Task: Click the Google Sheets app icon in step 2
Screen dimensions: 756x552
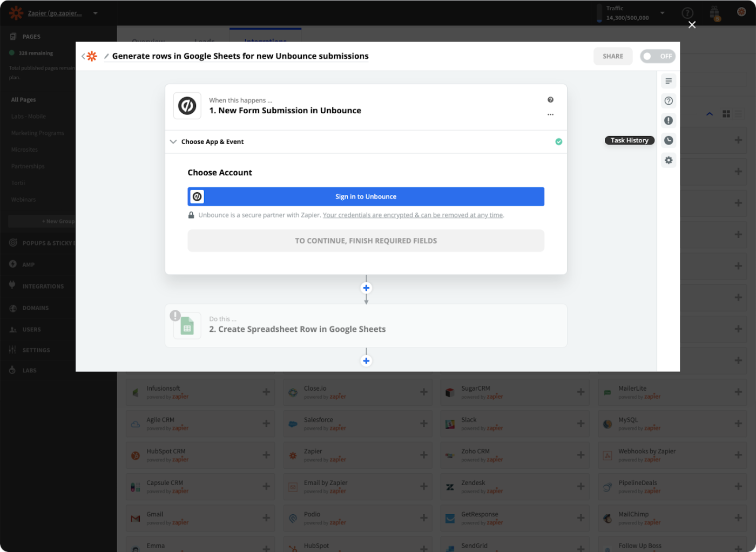Action: click(x=187, y=326)
